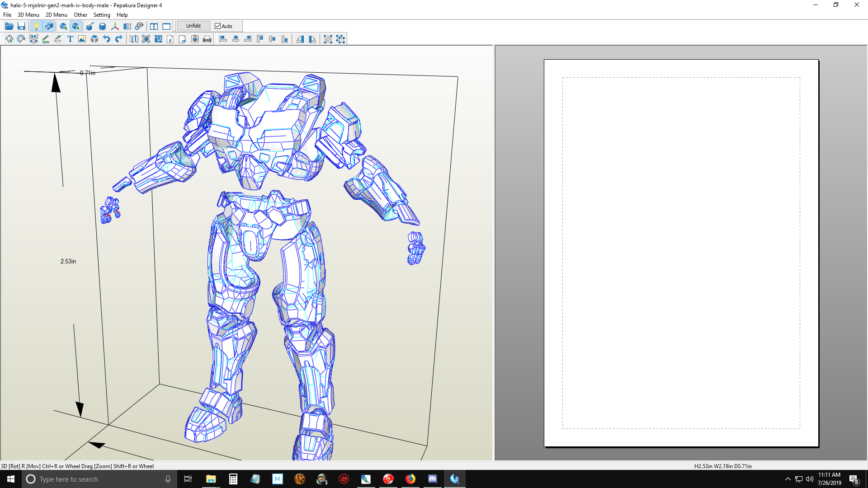Click the Save floppy disk icon

click(21, 26)
